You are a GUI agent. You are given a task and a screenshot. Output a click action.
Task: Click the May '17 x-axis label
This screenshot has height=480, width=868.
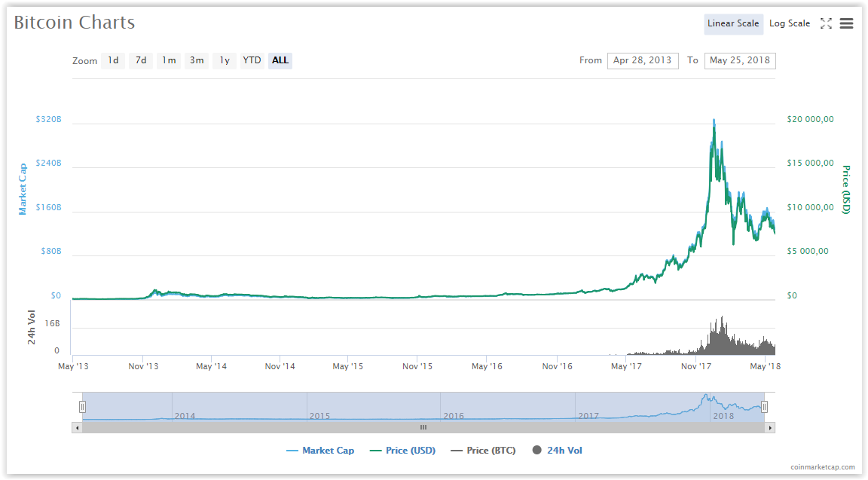626,366
